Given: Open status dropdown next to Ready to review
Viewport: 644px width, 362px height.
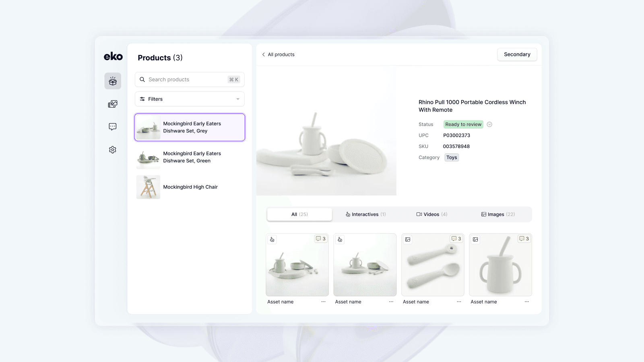Looking at the screenshot, I should click(489, 124).
